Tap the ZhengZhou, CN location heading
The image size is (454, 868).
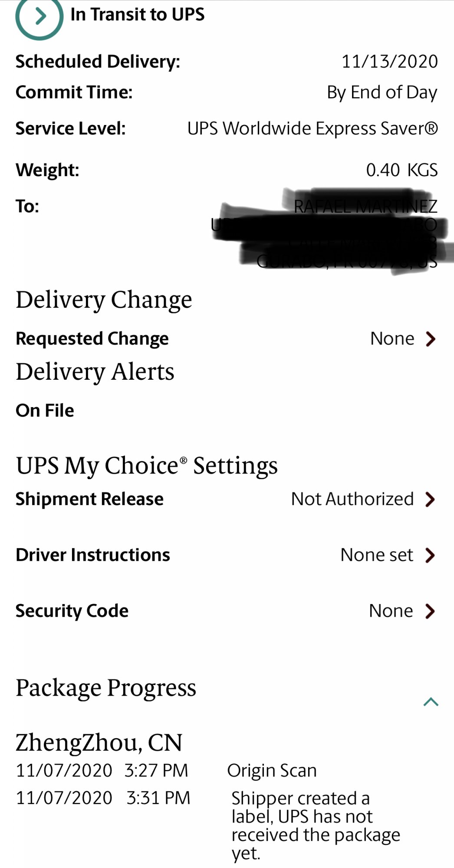point(99,743)
